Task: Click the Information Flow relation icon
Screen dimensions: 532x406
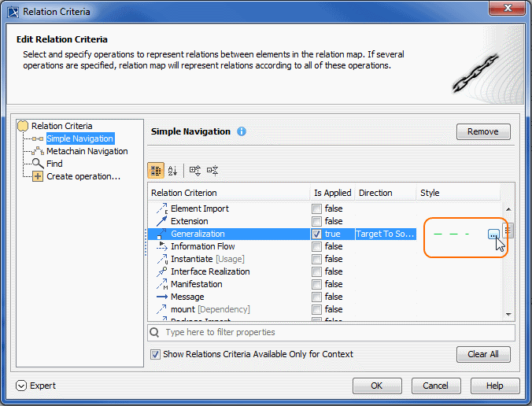Action: [x=162, y=246]
